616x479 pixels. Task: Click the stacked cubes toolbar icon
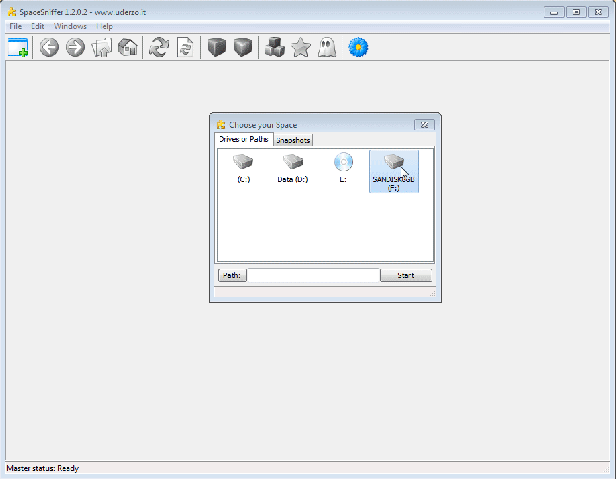point(273,47)
